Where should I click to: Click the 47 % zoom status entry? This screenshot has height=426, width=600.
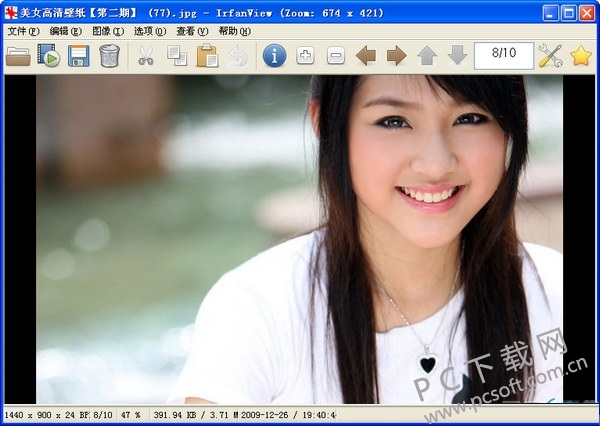[130, 415]
